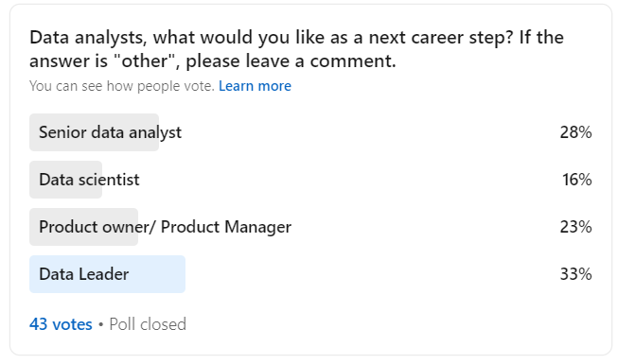This screenshot has height=364, width=618.
Task: Click the 'You can see how people vote' note
Action: click(x=122, y=86)
